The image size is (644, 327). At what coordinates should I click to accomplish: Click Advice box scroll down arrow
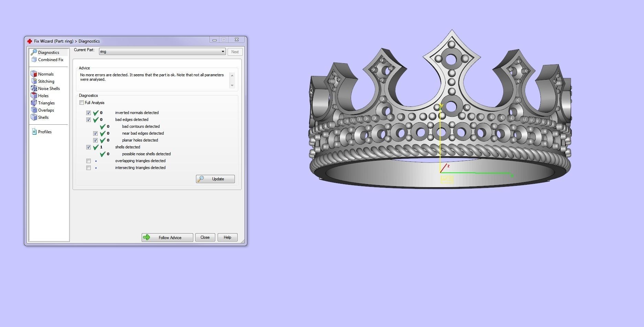click(x=232, y=85)
